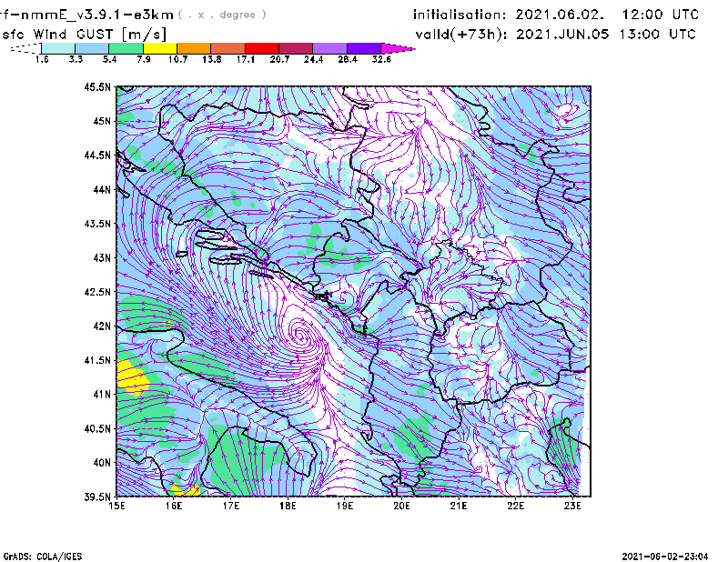Click the 'GrADS: COLA/IGES' credit text

click(x=43, y=557)
